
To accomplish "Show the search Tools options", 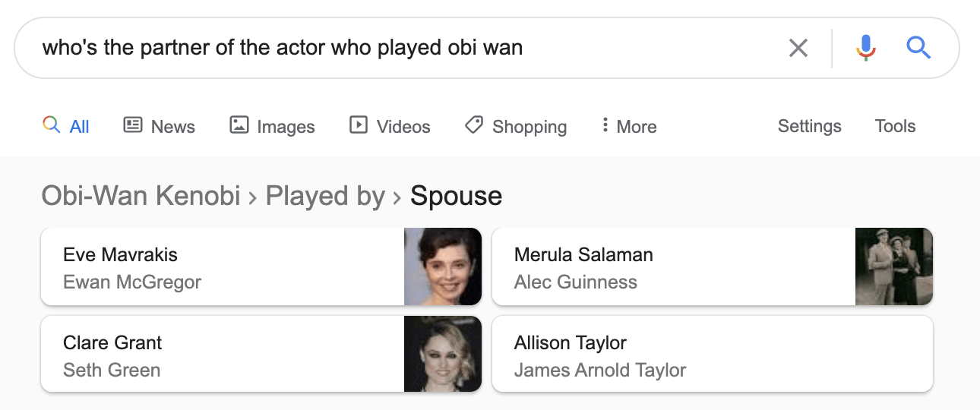I will 895,126.
